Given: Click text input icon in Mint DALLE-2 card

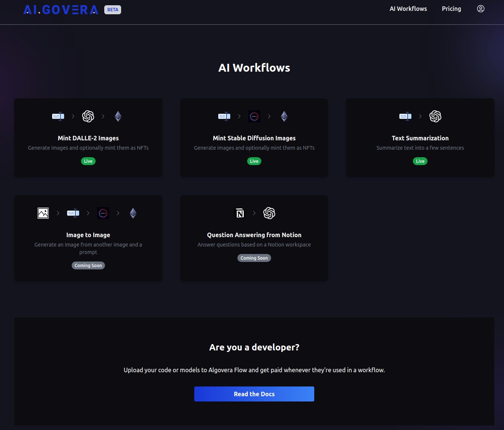Looking at the screenshot, I should click(x=58, y=116).
